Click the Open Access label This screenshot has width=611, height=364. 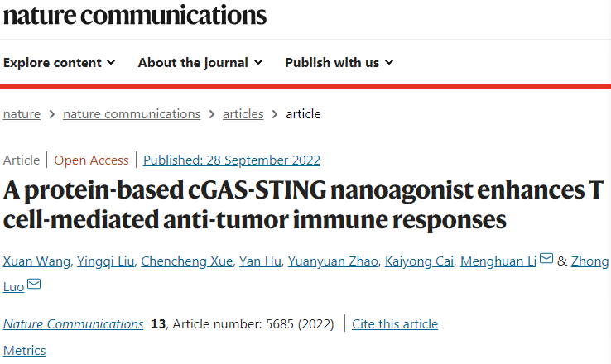(x=91, y=160)
